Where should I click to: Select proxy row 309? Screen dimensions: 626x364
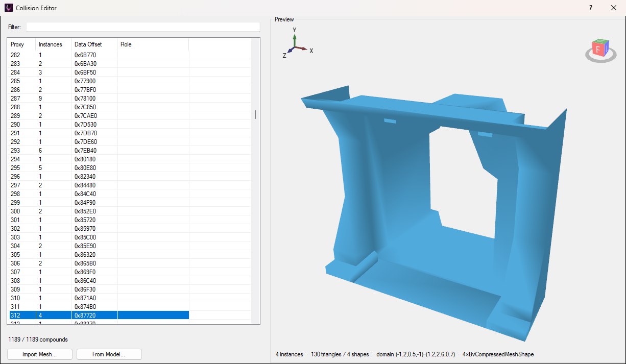pos(99,289)
